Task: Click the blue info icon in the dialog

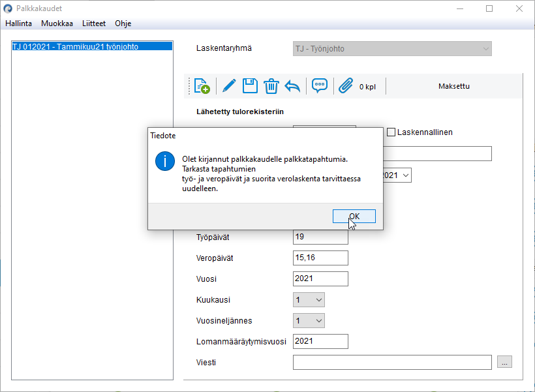Action: (165, 161)
